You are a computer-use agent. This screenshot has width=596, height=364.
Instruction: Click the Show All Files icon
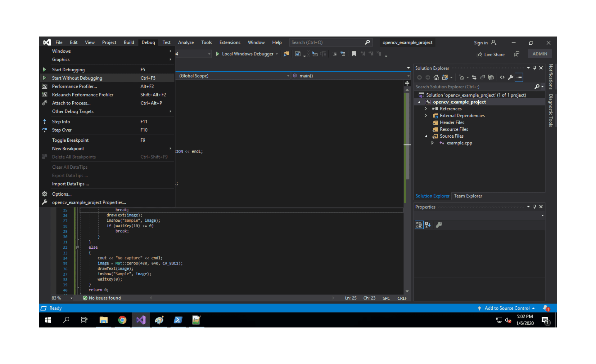pyautogui.click(x=491, y=78)
